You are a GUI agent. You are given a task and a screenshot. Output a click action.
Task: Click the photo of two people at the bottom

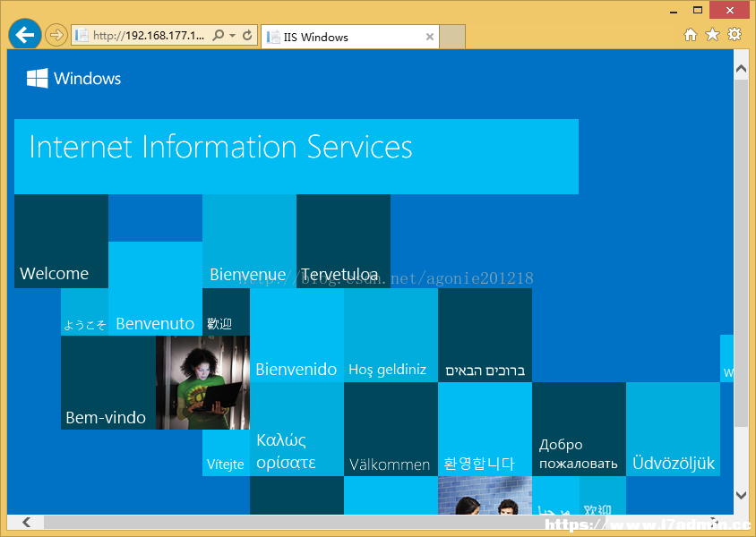coord(485,496)
